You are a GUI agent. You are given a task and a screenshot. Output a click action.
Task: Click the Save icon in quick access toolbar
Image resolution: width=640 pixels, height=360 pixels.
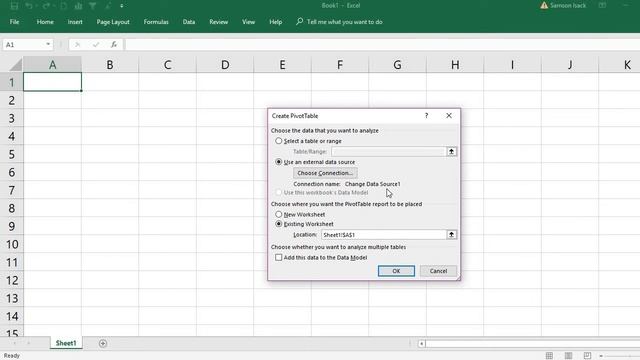(x=14, y=6)
